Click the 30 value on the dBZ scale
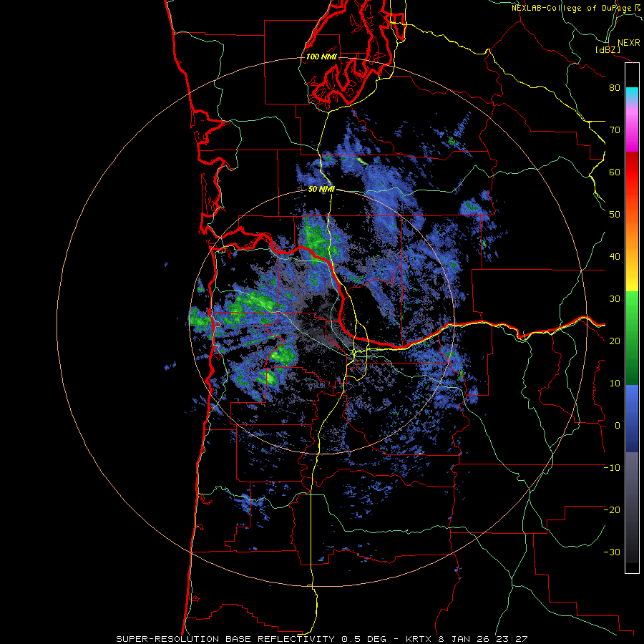644x644 pixels. click(x=615, y=299)
